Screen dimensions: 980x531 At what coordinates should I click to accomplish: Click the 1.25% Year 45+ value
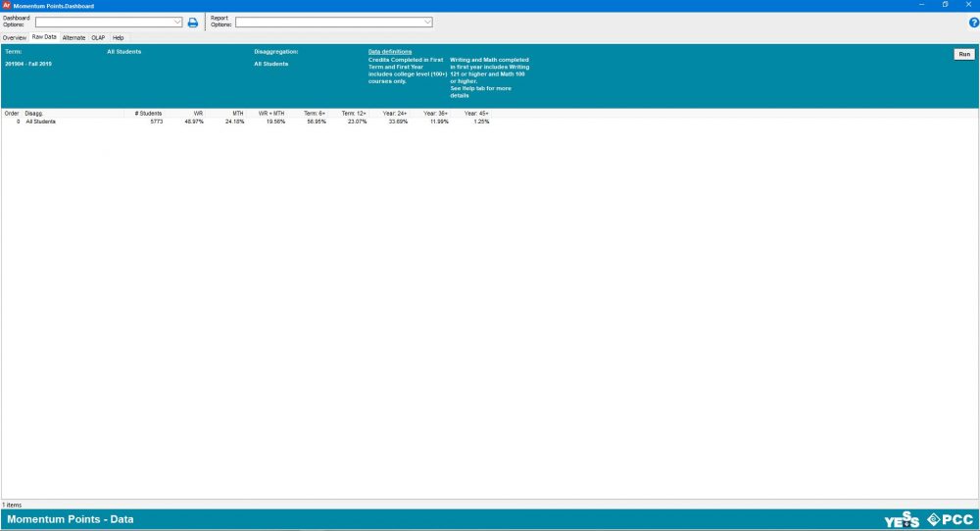[x=481, y=121]
